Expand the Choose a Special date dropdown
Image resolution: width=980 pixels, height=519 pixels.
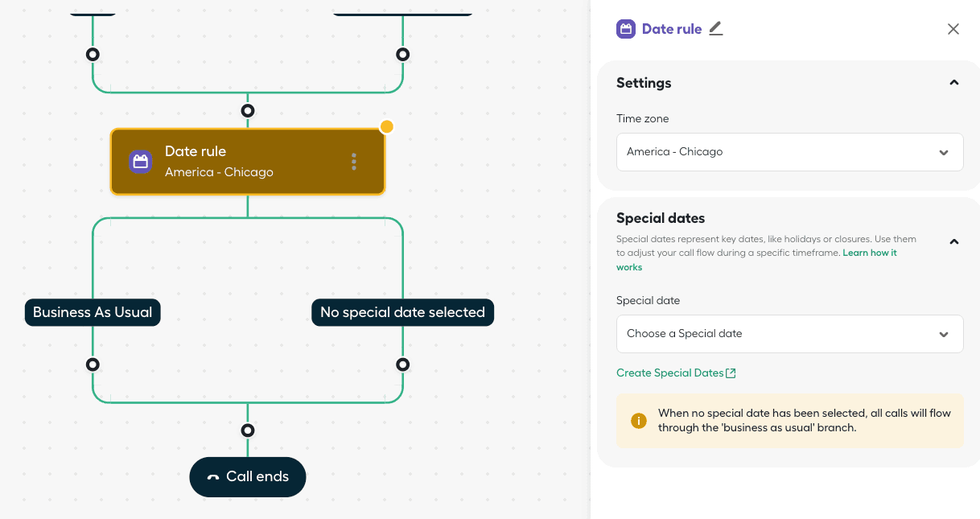point(789,334)
